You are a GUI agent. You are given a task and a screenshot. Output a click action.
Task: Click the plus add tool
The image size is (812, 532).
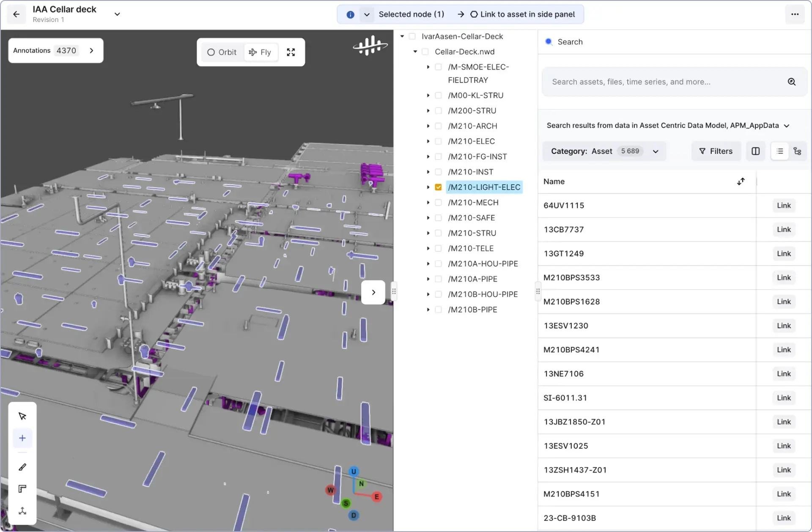click(22, 438)
